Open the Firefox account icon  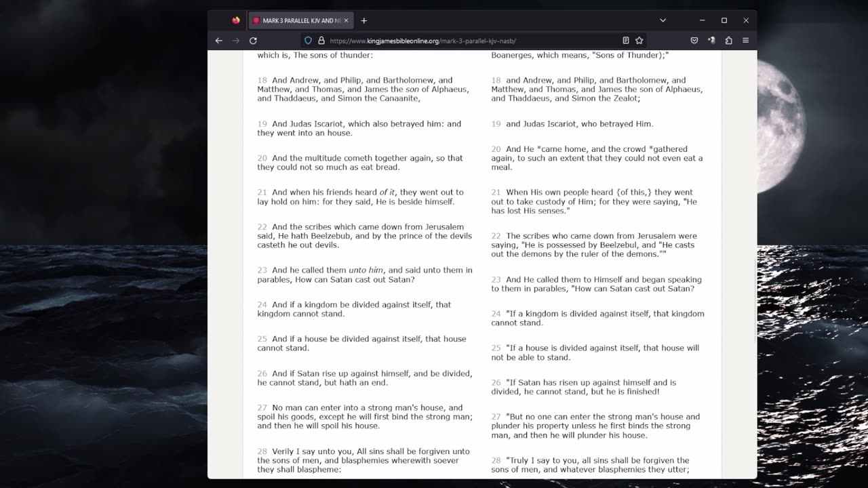tap(711, 41)
